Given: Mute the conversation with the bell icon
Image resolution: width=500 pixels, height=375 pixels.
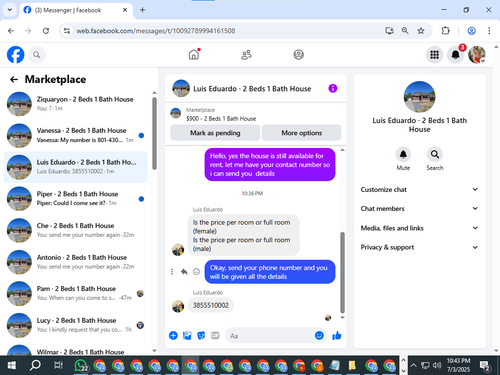Looking at the screenshot, I should tap(403, 154).
